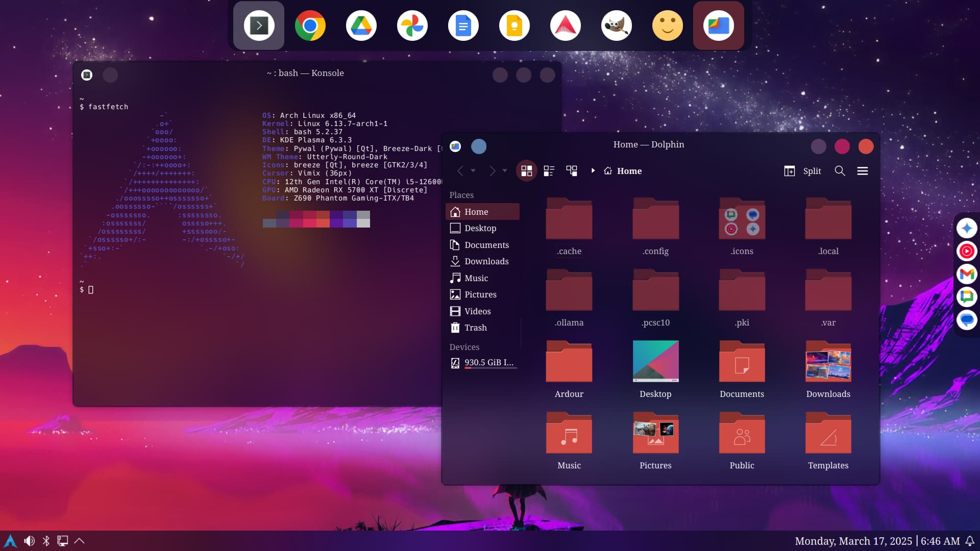The height and width of the screenshot is (551, 980).
Task: Select Home in Places panel
Action: tap(482, 212)
